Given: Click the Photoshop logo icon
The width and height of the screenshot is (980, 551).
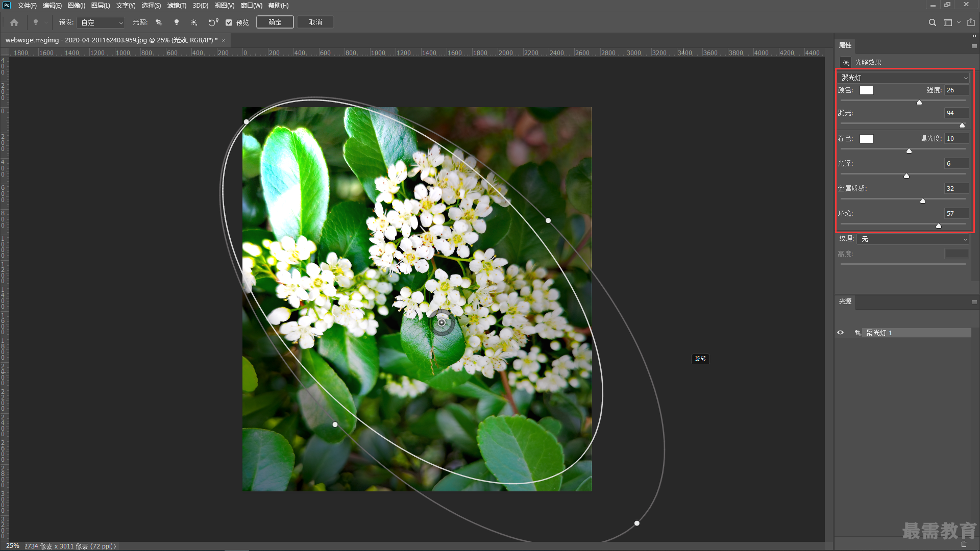Looking at the screenshot, I should pos(7,5).
